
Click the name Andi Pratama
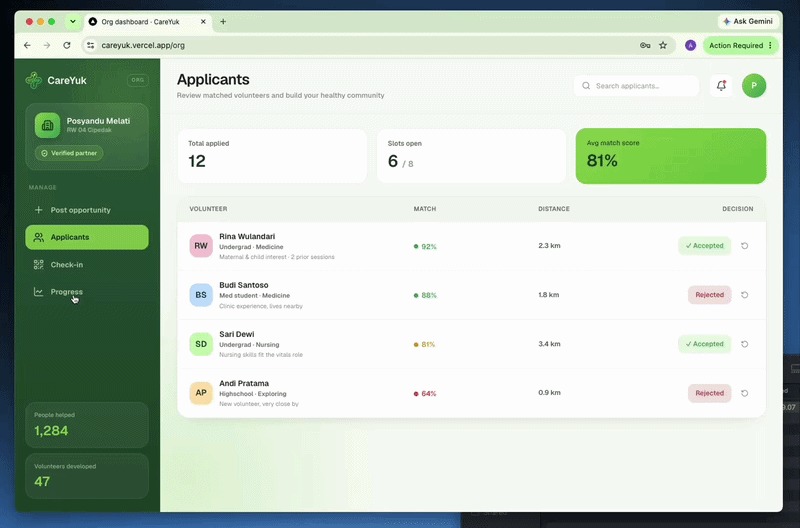[x=244, y=383]
